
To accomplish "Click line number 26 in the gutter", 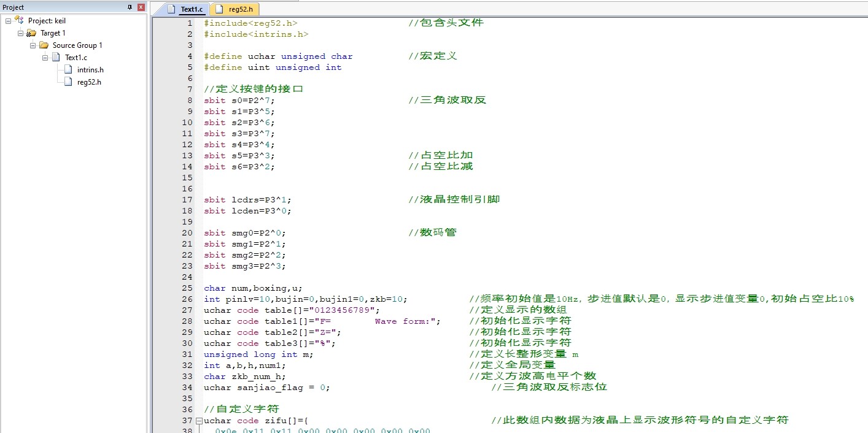I will tap(187, 299).
